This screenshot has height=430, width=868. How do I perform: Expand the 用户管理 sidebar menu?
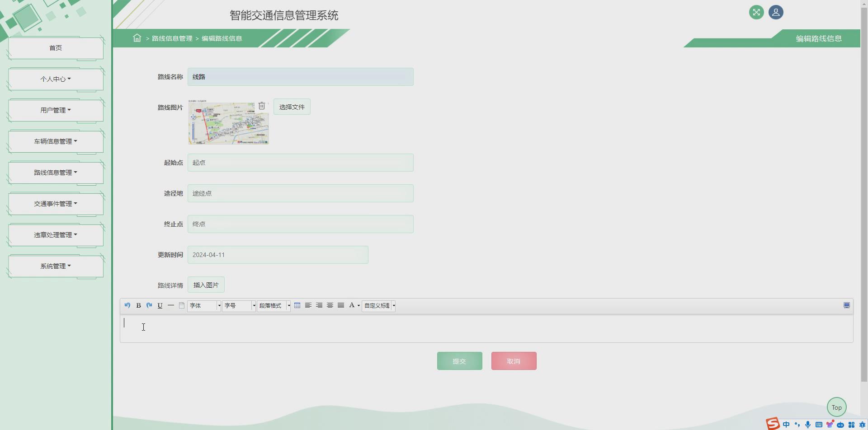(x=56, y=110)
